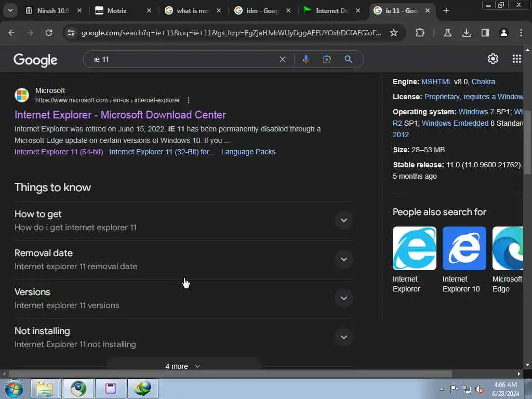Toggle the browser side panel

pos(485,33)
